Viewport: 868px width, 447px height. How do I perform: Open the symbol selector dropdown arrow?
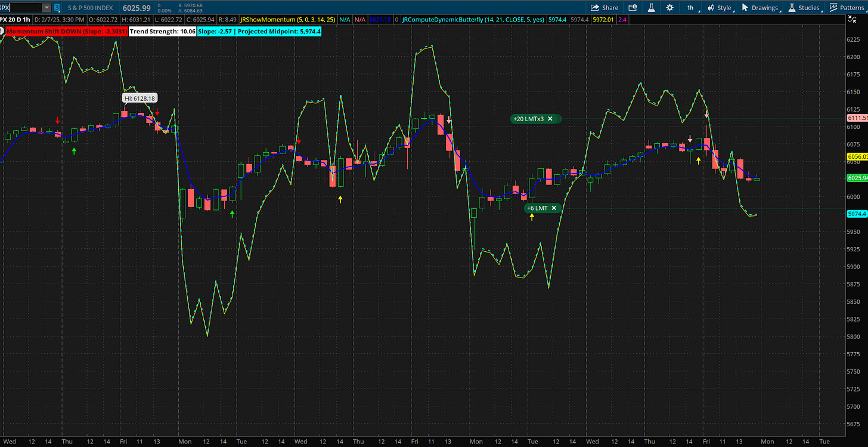pos(46,8)
